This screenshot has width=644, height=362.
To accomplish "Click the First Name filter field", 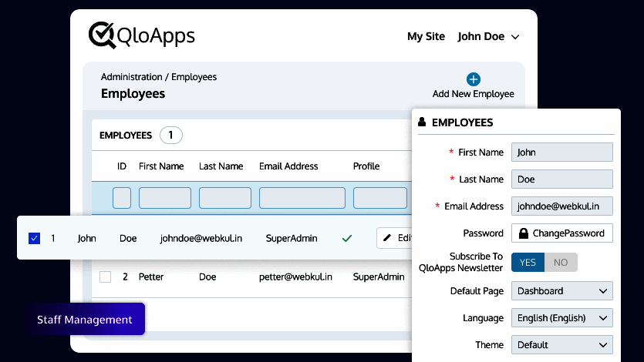I will pyautogui.click(x=164, y=198).
